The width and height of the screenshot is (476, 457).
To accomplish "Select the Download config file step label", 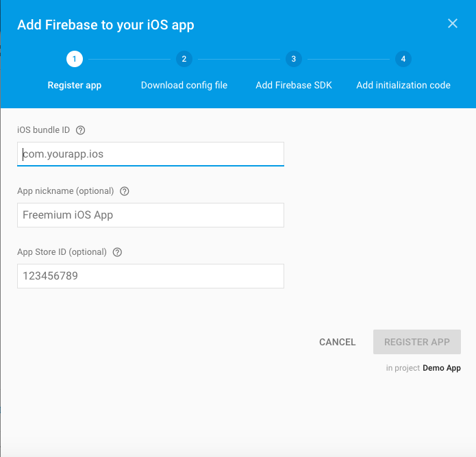I will pos(184,86).
